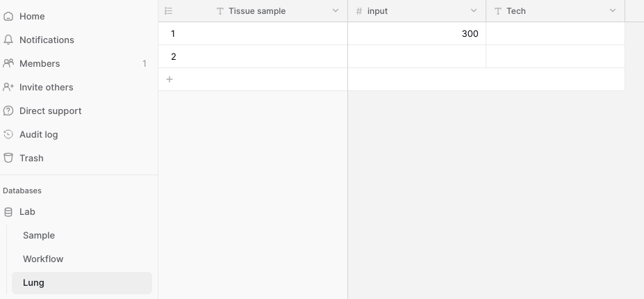Click the Direct support question icon
644x299 pixels.
[8, 111]
